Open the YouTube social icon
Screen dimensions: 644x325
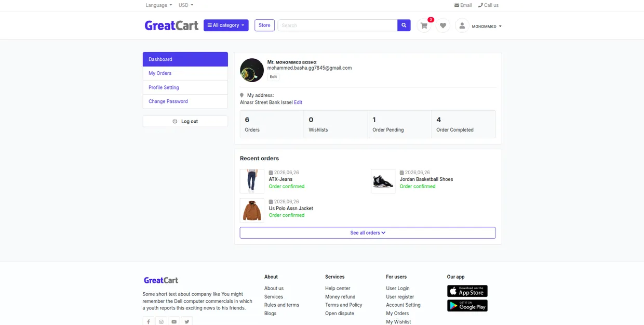174,321
